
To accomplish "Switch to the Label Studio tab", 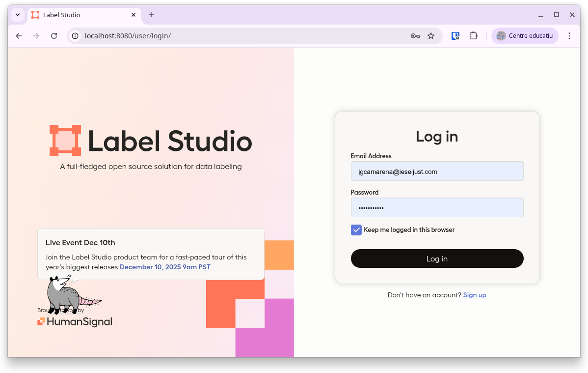I will tap(79, 15).
